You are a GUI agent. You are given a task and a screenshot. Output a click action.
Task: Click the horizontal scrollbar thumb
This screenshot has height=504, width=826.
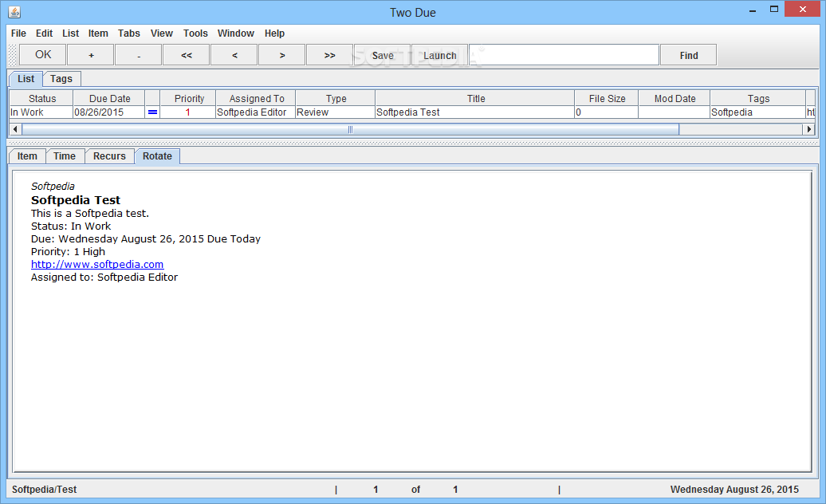(350, 129)
